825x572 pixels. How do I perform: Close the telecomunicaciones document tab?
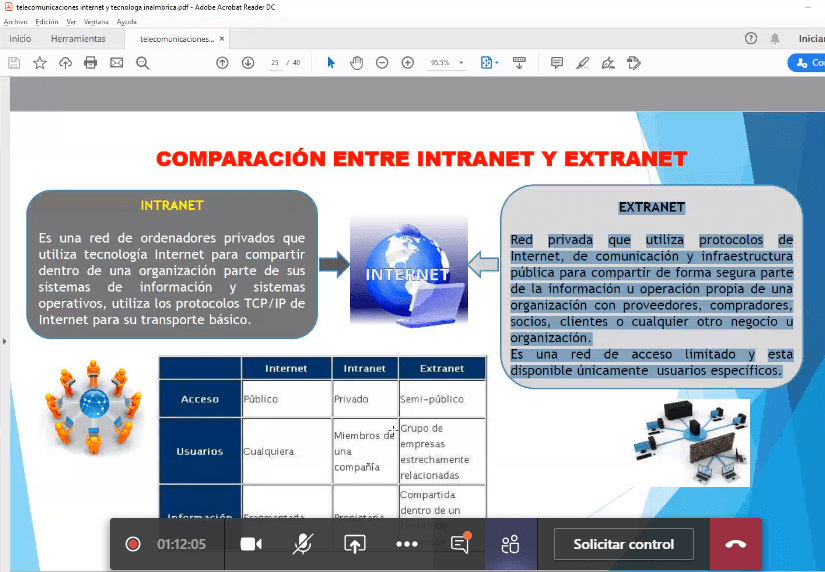[221, 39]
